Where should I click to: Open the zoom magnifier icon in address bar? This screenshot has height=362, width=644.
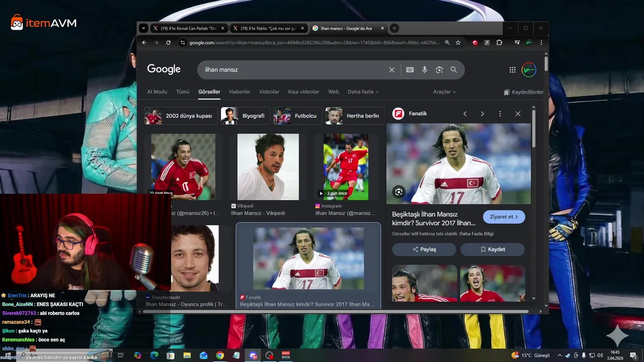click(447, 43)
